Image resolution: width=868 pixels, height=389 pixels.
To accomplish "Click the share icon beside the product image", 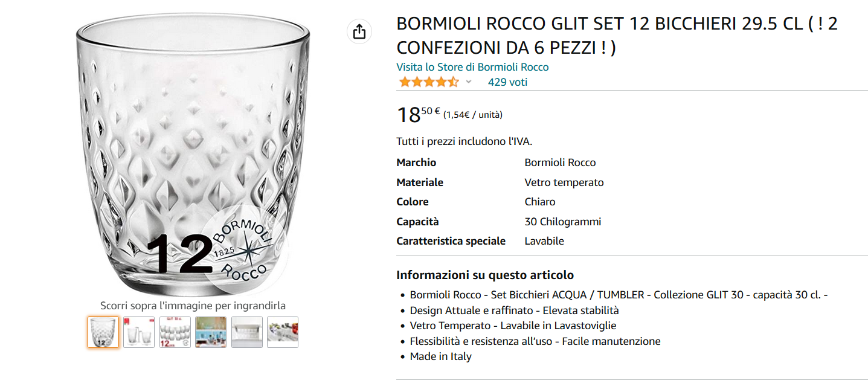I will pos(359,31).
